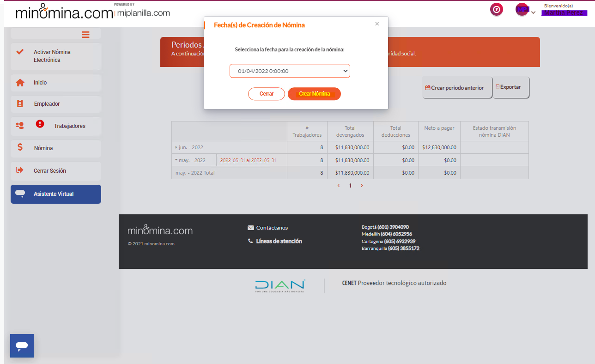Image resolution: width=595 pixels, height=364 pixels.
Task: Click CENET Proveedor tecnológico autorizado text
Action: click(394, 283)
